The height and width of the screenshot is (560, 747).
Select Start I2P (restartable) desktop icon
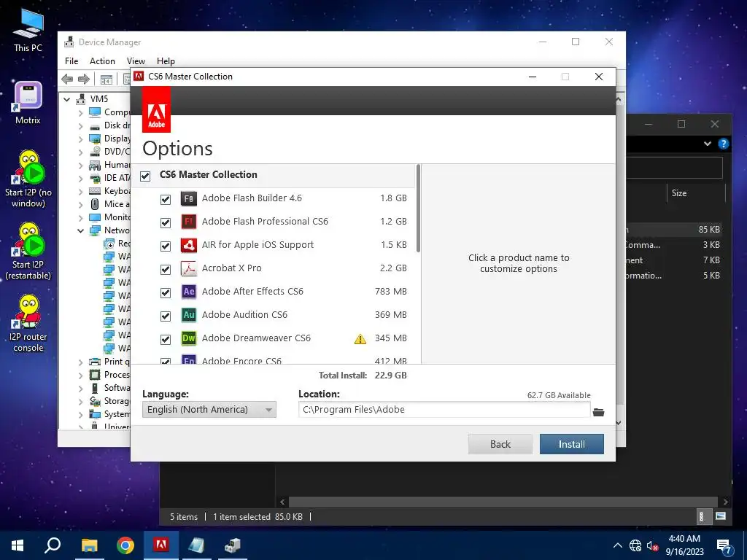point(28,252)
